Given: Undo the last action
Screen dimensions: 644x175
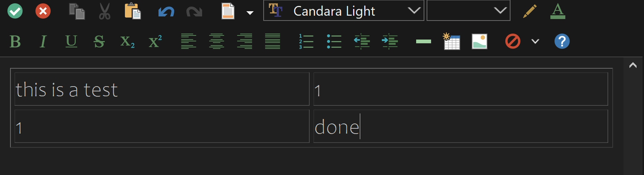Looking at the screenshot, I should tap(166, 12).
